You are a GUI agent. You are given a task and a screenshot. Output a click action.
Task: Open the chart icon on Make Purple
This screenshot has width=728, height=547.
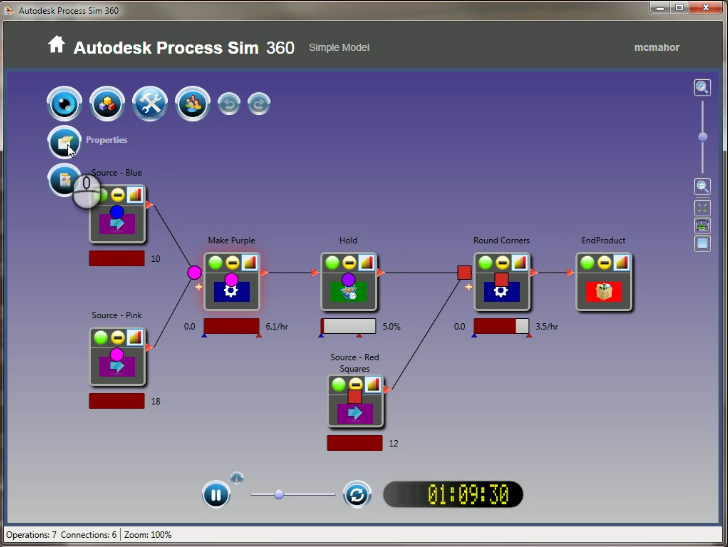click(x=249, y=263)
